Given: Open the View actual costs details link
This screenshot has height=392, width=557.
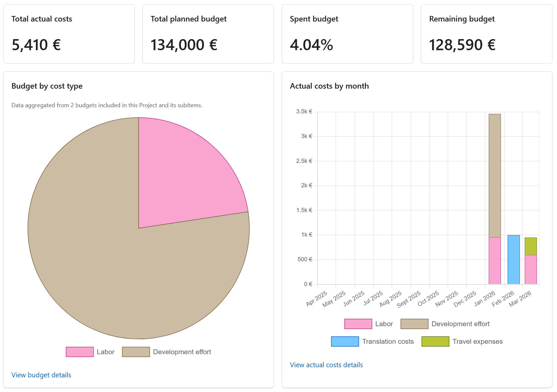Looking at the screenshot, I should click(326, 365).
